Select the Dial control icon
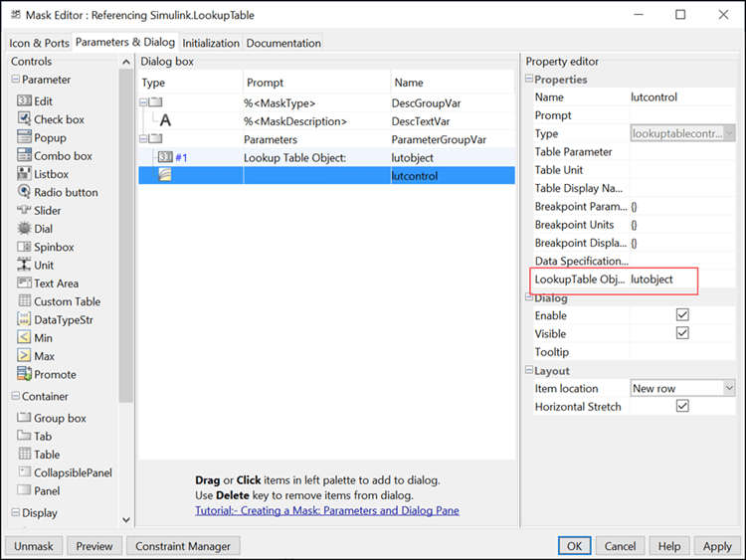Image resolution: width=746 pixels, height=560 pixels. 24,229
